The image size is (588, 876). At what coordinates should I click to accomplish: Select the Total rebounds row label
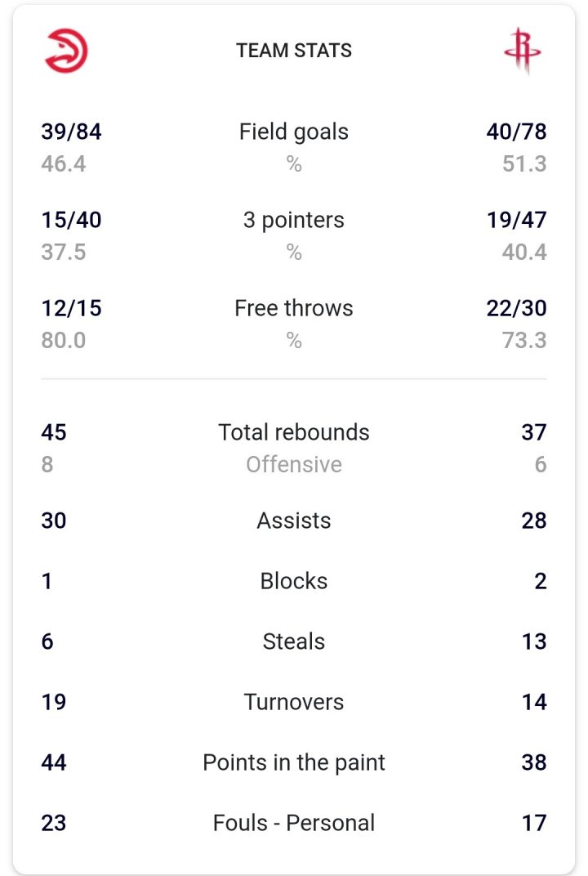[294, 432]
